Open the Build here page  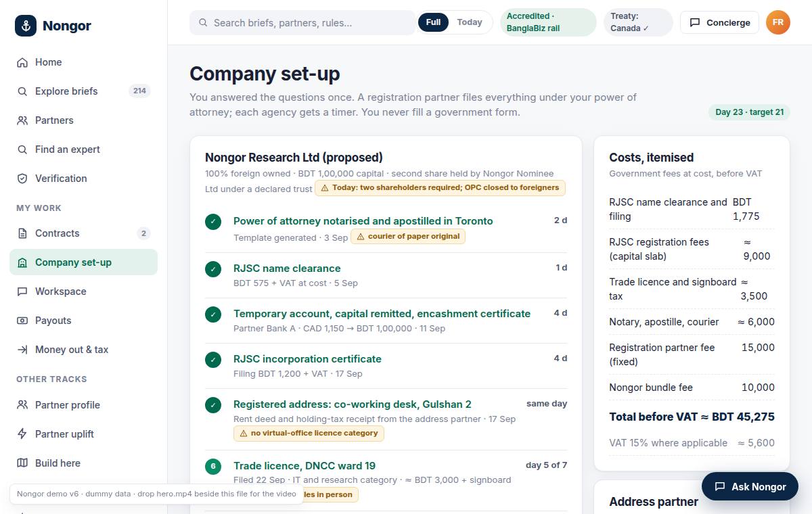[x=83, y=463]
